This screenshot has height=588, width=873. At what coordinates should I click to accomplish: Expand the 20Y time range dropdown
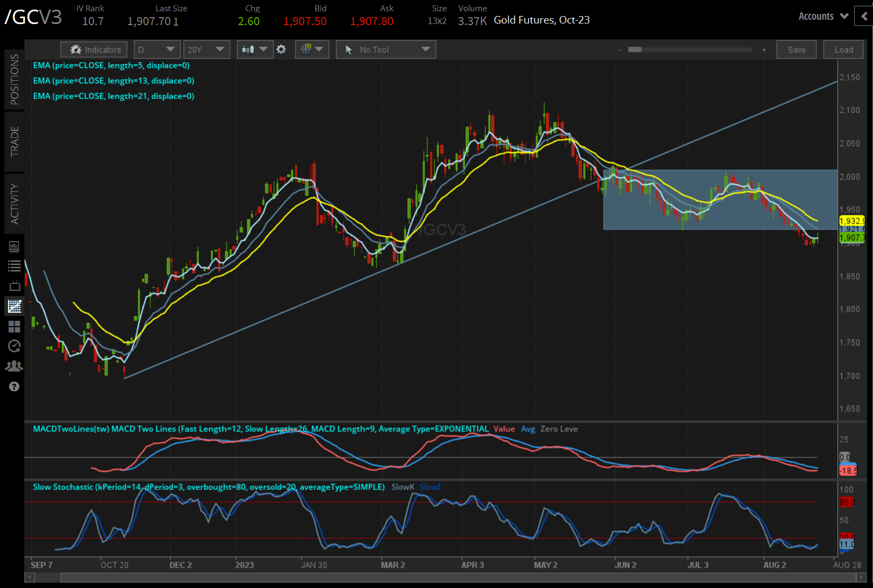[x=206, y=49]
